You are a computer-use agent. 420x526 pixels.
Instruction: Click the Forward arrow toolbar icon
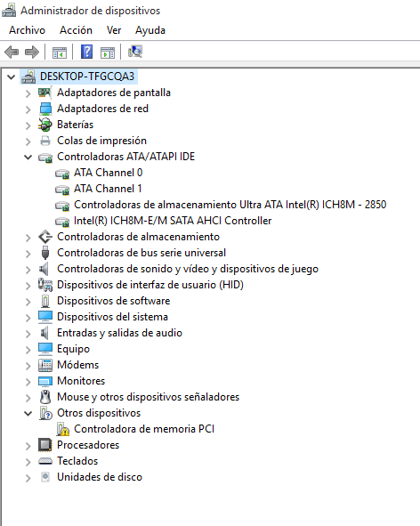click(32, 52)
